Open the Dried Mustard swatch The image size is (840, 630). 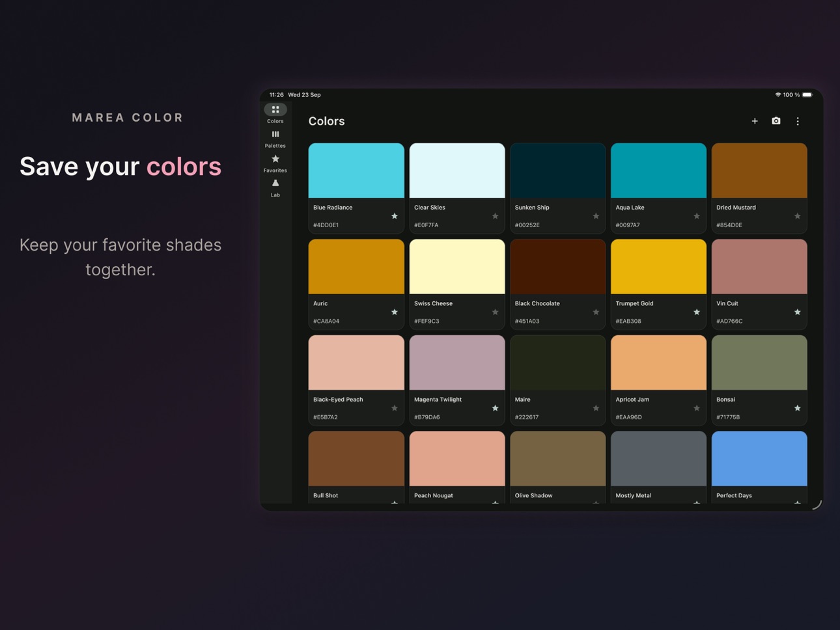pos(759,171)
